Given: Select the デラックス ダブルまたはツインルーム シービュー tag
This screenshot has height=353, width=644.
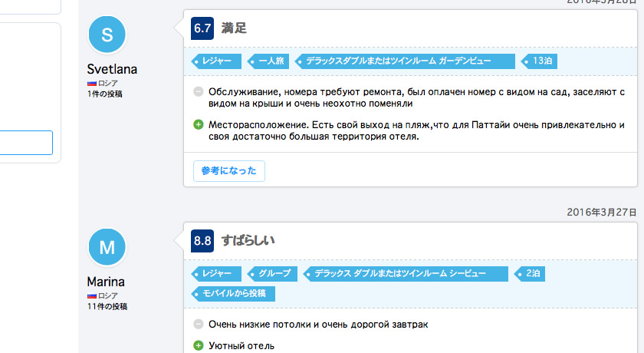Looking at the screenshot, I should click(x=406, y=274).
